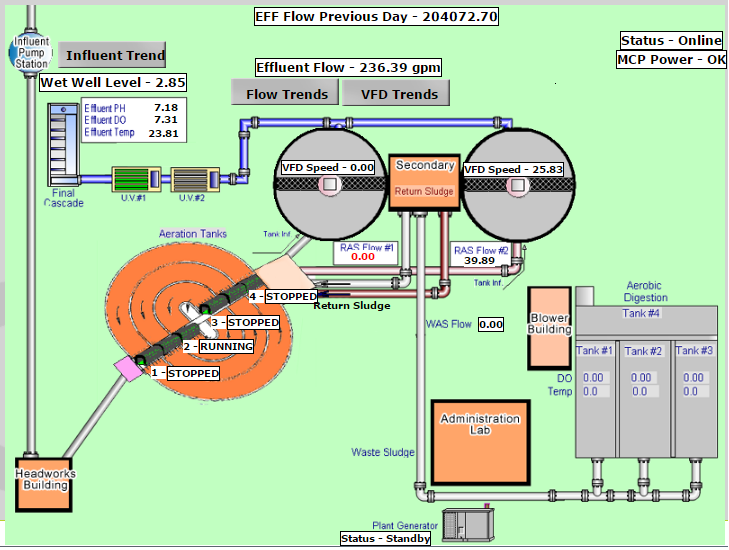This screenshot has width=729, height=550.
Task: Select the Plant Generator icon
Action: [x=468, y=525]
